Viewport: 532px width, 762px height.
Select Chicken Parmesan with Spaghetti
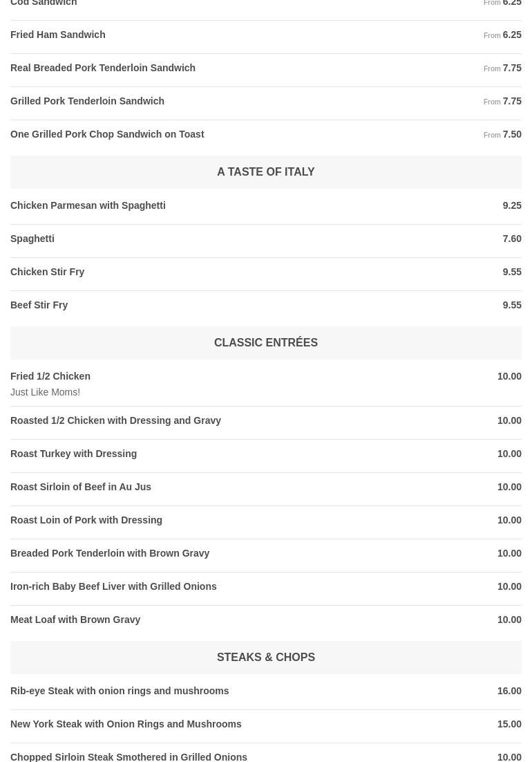point(88,205)
